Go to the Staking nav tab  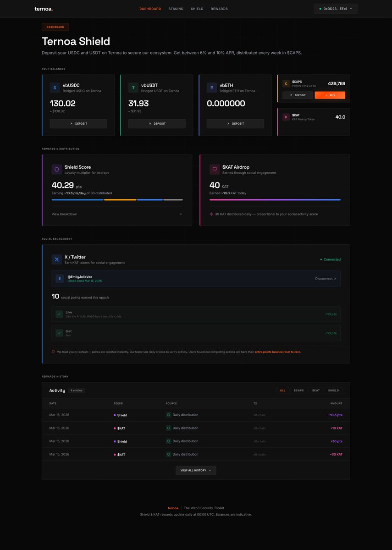pos(176,9)
